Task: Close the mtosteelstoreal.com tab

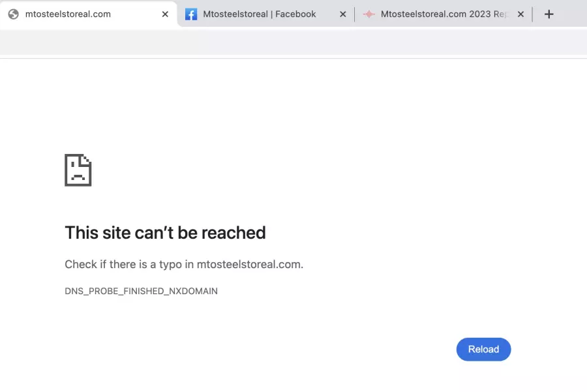Action: pos(165,14)
